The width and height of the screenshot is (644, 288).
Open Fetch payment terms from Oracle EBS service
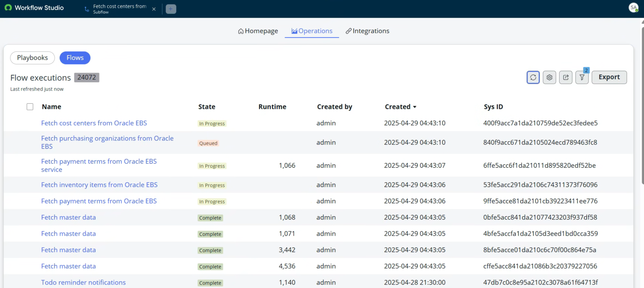tap(99, 165)
